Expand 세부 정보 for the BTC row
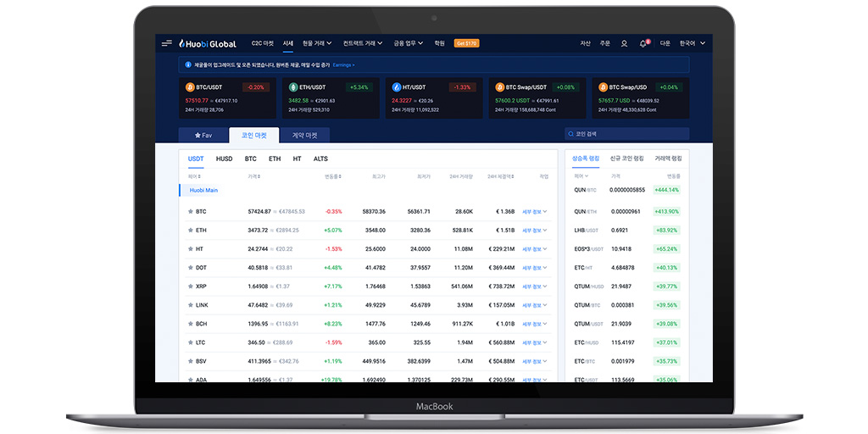This screenshot has width=868, height=434. (x=535, y=212)
